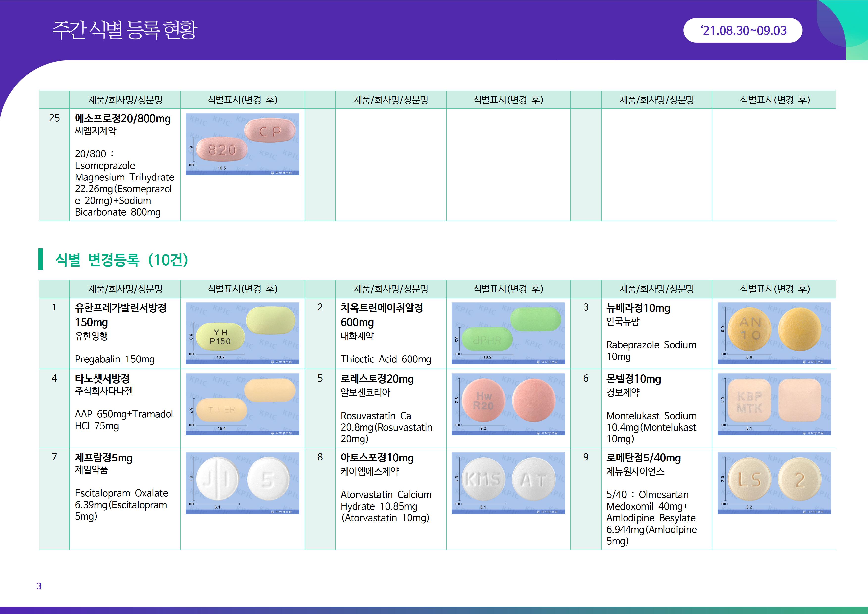Click the 로메탄정 LS 2 tablet image

774,483
